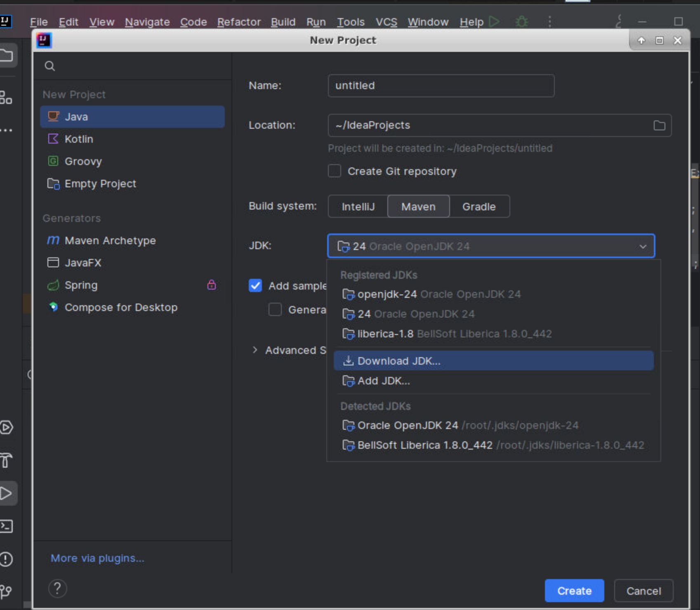Open Edit menu
Image resolution: width=700 pixels, height=610 pixels.
(68, 22)
